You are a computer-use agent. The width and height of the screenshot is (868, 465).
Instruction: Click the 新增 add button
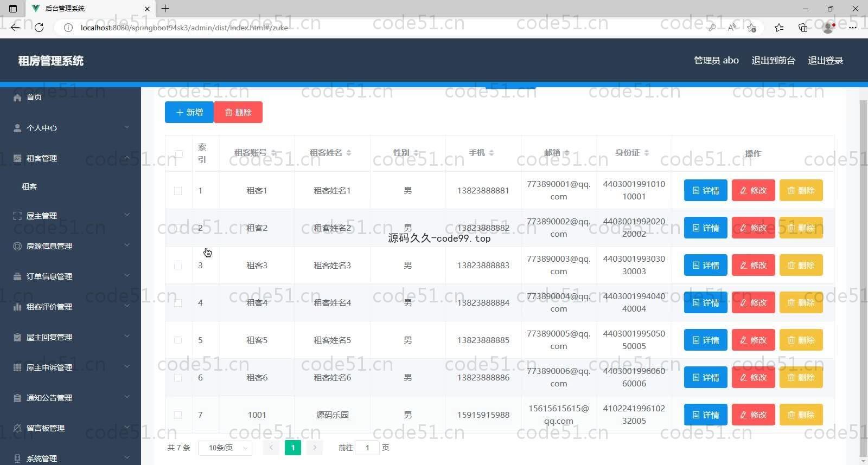[189, 112]
